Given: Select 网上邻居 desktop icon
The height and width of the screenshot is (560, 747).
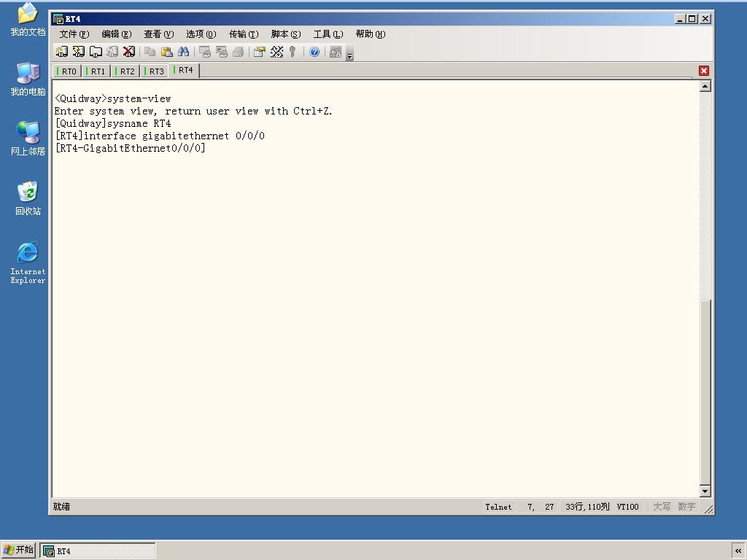Looking at the screenshot, I should tap(28, 139).
